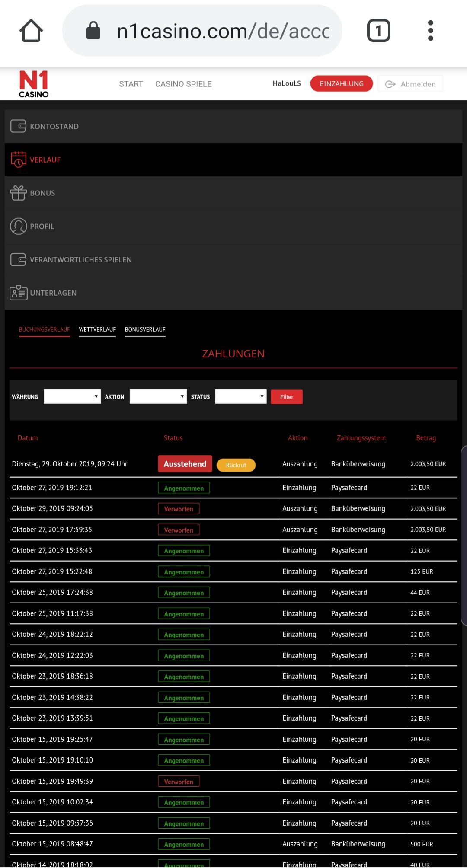Click the red EINZAHLUNG button
Screen dimensions: 467x868
[x=342, y=84]
